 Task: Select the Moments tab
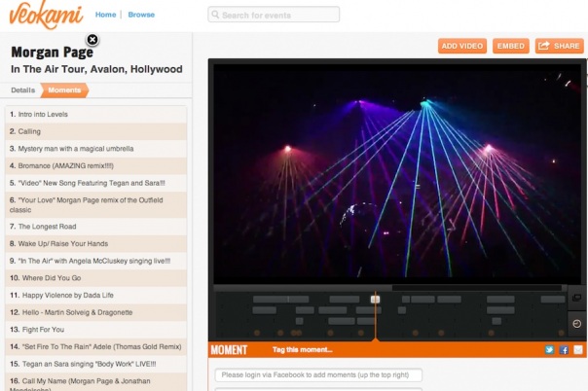pyautogui.click(x=64, y=90)
